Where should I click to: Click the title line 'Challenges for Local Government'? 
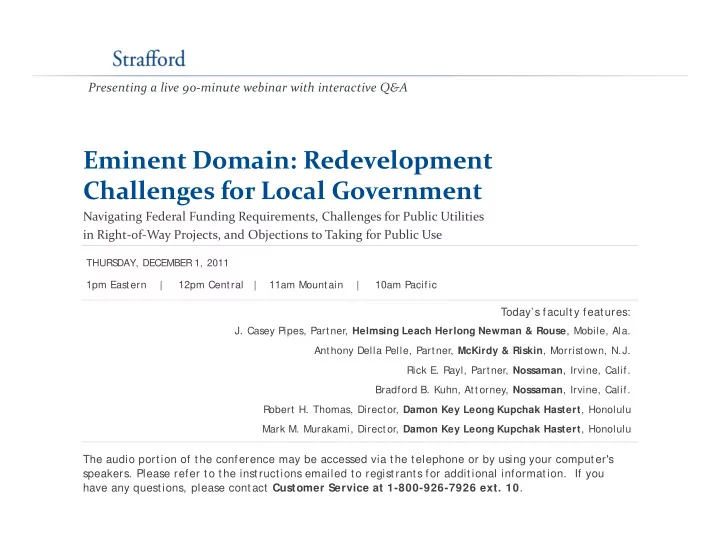[282, 191]
